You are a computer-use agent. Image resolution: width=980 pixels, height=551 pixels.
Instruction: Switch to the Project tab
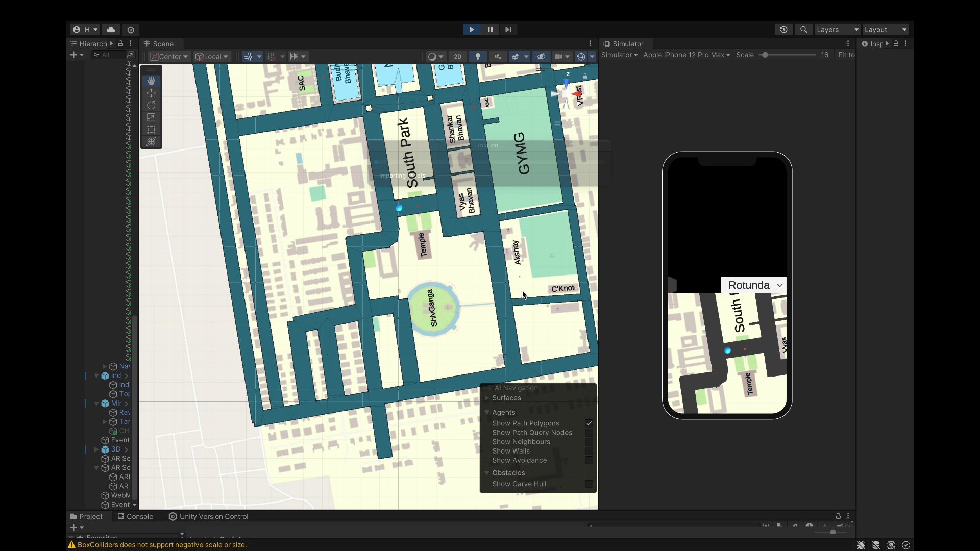86,516
